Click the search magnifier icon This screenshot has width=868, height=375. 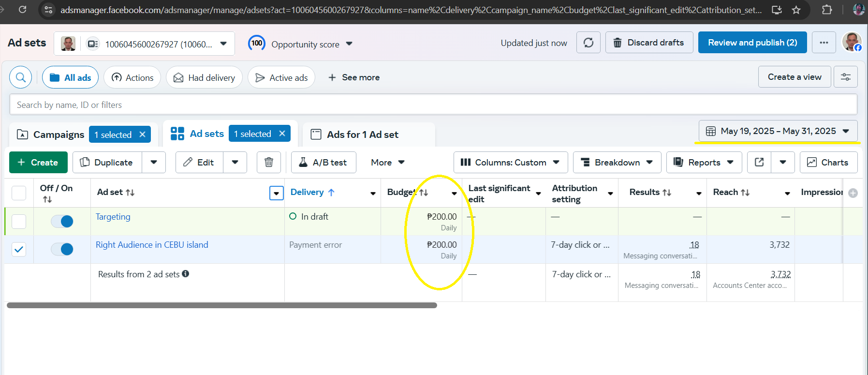coord(21,77)
